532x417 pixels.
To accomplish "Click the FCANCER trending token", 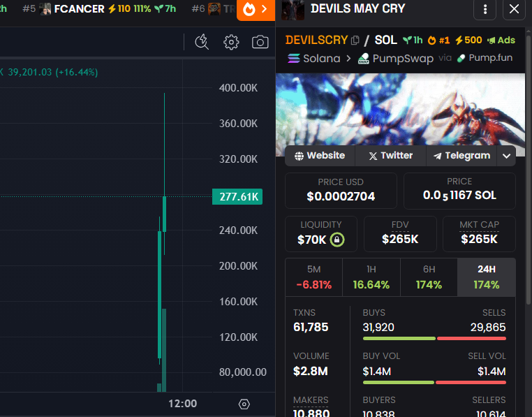I will (79, 9).
